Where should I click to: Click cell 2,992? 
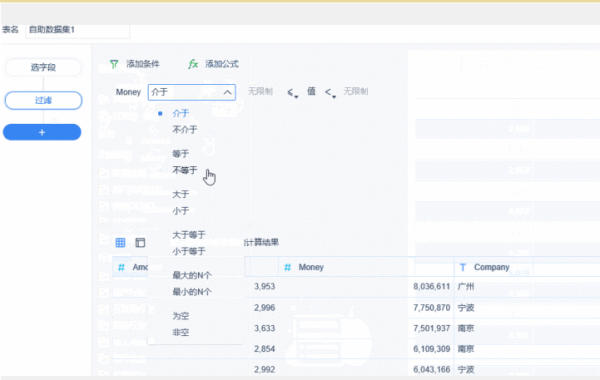[264, 370]
